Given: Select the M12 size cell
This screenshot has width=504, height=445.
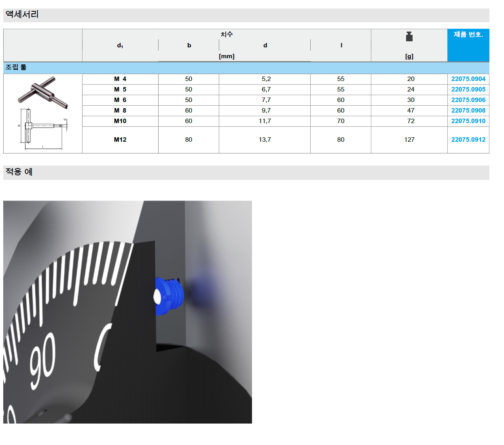Looking at the screenshot, I should click(x=120, y=140).
